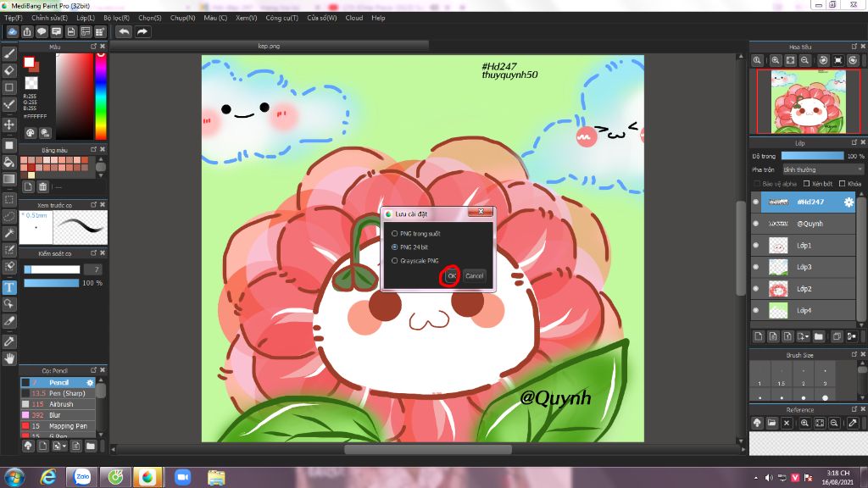Click the new layer icon below layers
This screenshot has height=488, width=868.
coord(759,336)
